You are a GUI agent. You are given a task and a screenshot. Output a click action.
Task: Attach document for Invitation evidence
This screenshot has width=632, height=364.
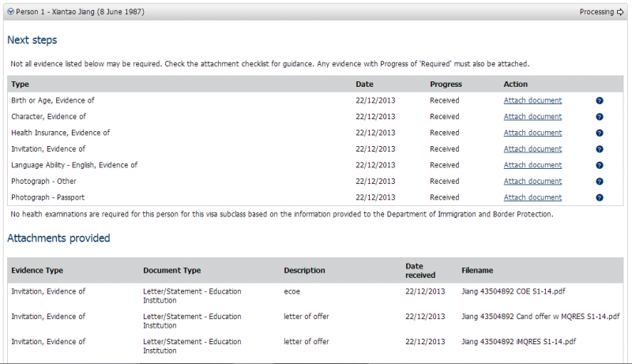[532, 148]
